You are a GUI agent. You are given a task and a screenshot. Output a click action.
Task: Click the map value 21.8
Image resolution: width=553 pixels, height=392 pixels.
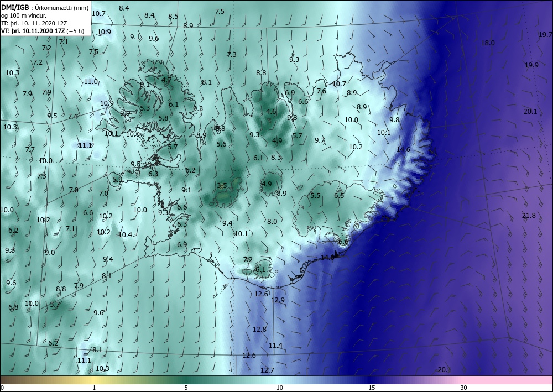pos(529,216)
